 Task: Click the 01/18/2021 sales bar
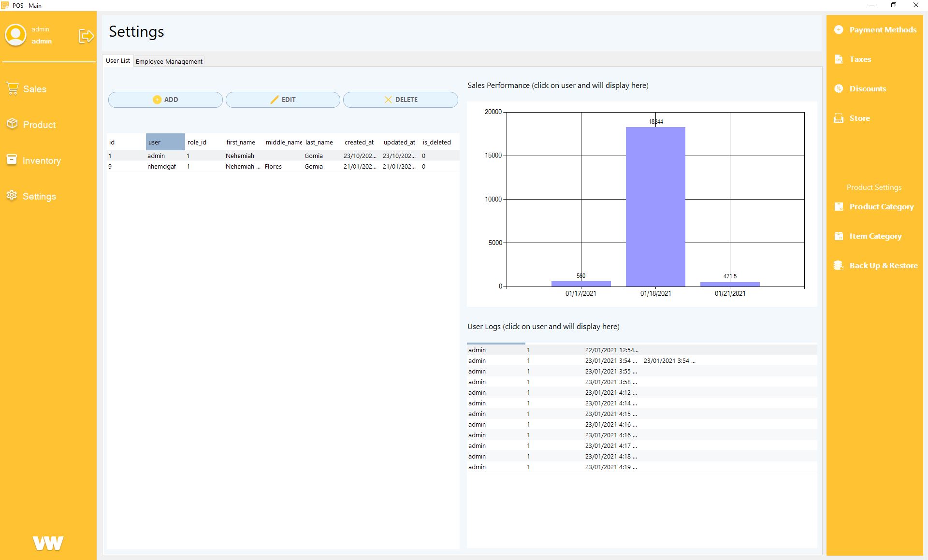pyautogui.click(x=655, y=207)
